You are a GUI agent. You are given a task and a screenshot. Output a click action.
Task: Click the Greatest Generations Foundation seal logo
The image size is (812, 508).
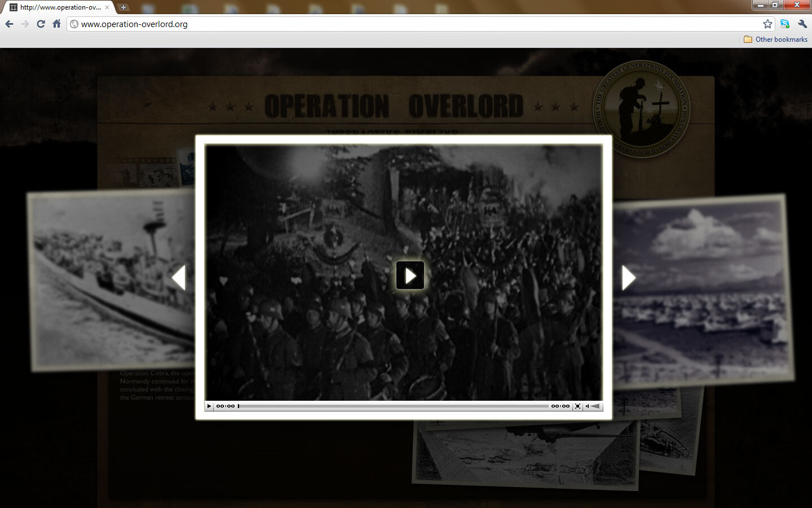point(641,109)
